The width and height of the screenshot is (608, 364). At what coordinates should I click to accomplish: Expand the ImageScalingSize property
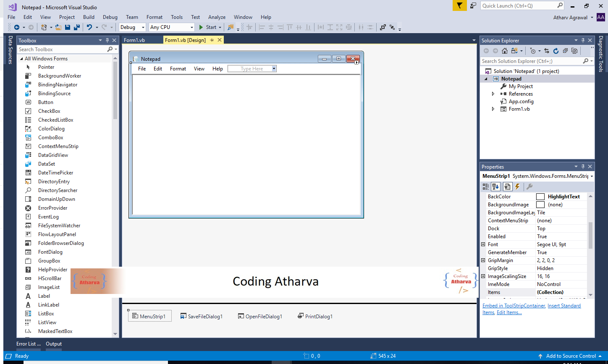coord(483,276)
